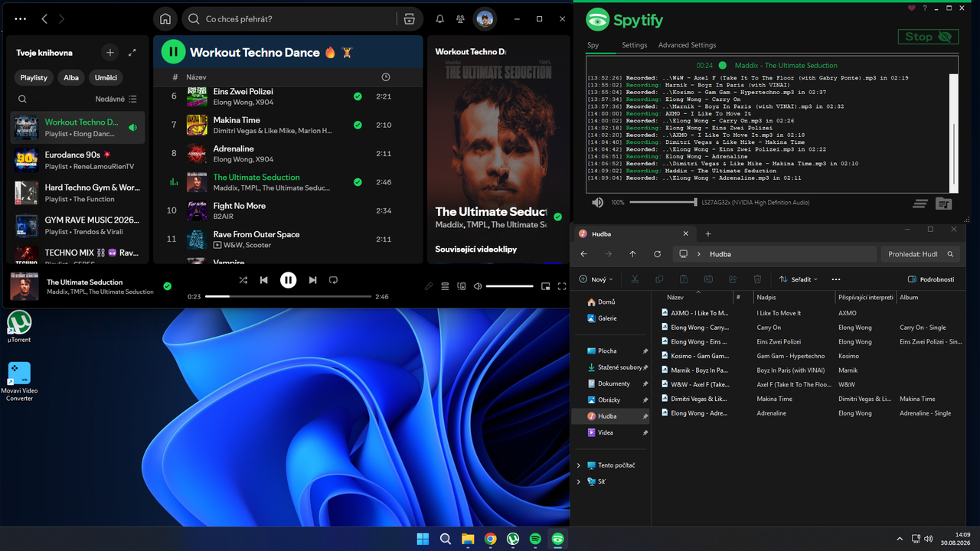Show hidden system tray icons chevron

(x=900, y=539)
